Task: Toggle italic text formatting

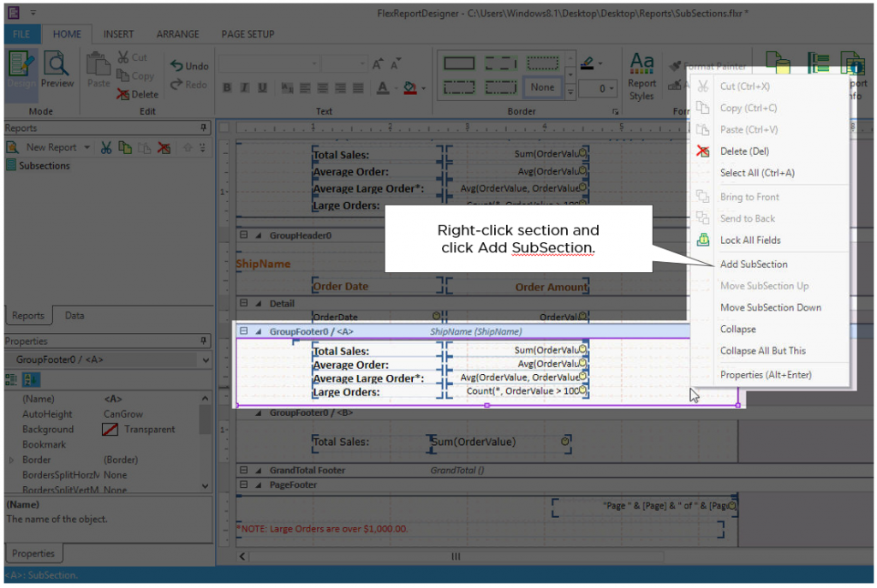Action: 244,87
